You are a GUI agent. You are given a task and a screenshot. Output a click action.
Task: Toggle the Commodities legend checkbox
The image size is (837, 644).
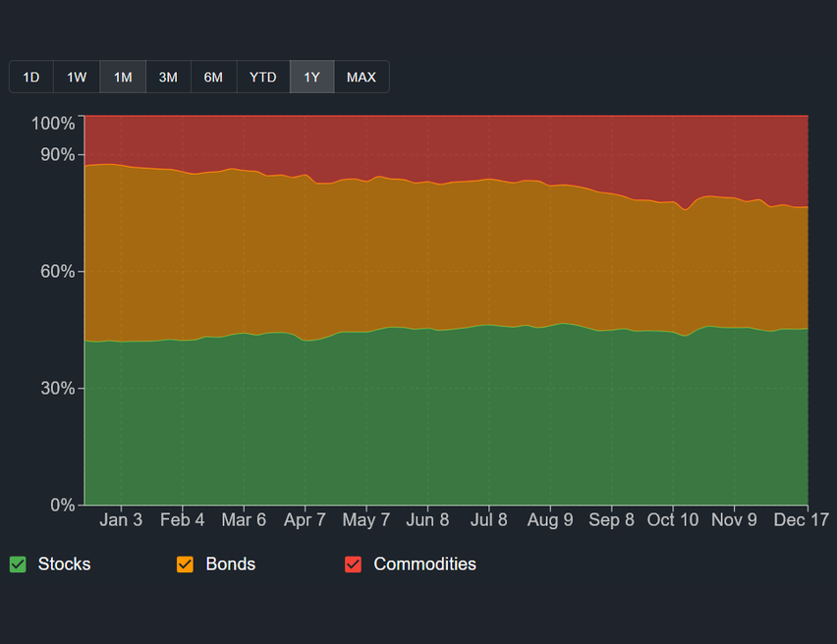[x=353, y=564]
